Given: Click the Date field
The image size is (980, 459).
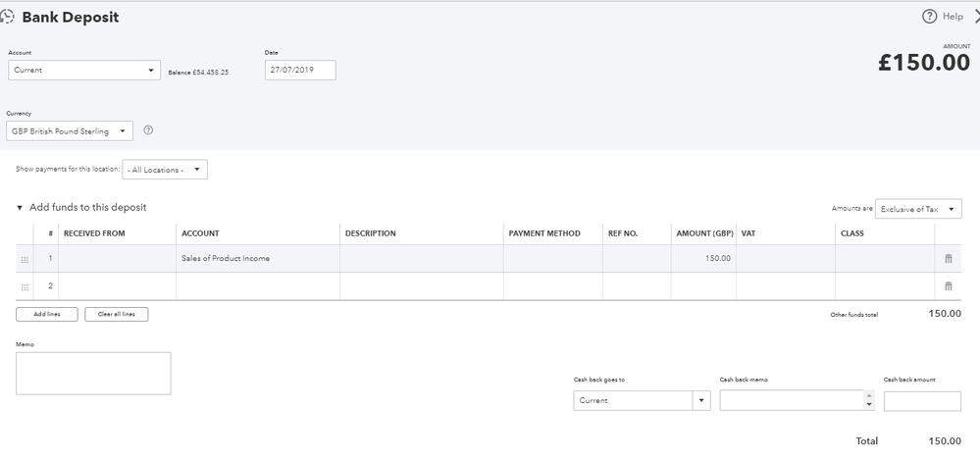Looking at the screenshot, I should pyautogui.click(x=299, y=71).
